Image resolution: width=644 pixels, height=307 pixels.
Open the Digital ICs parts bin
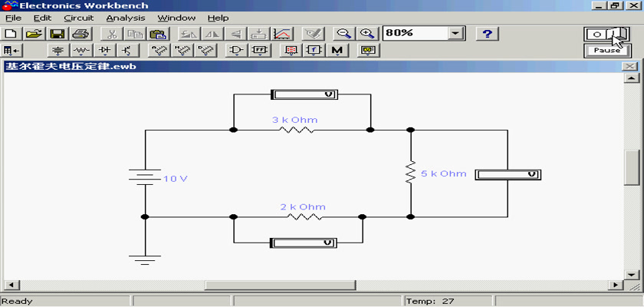205,51
